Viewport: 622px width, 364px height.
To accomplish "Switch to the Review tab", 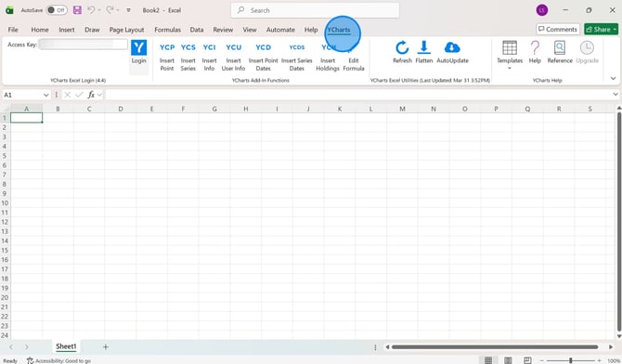I will pyautogui.click(x=223, y=30).
